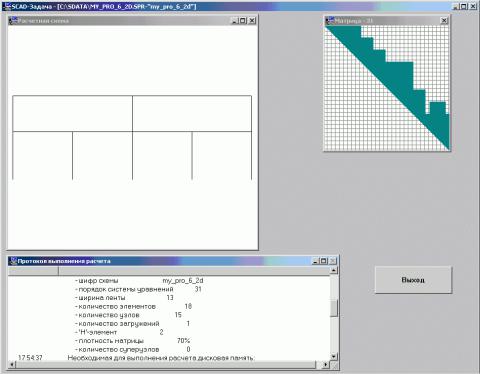The image size is (480, 374).
Task: Click the ''H'-элемент' protocol line
Action: pyautogui.click(x=119, y=332)
